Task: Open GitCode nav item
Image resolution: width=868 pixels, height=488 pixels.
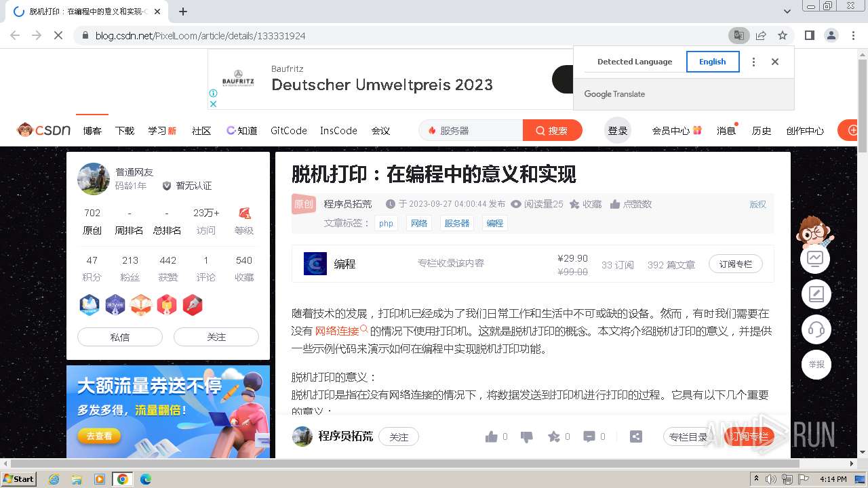Action: (x=289, y=131)
